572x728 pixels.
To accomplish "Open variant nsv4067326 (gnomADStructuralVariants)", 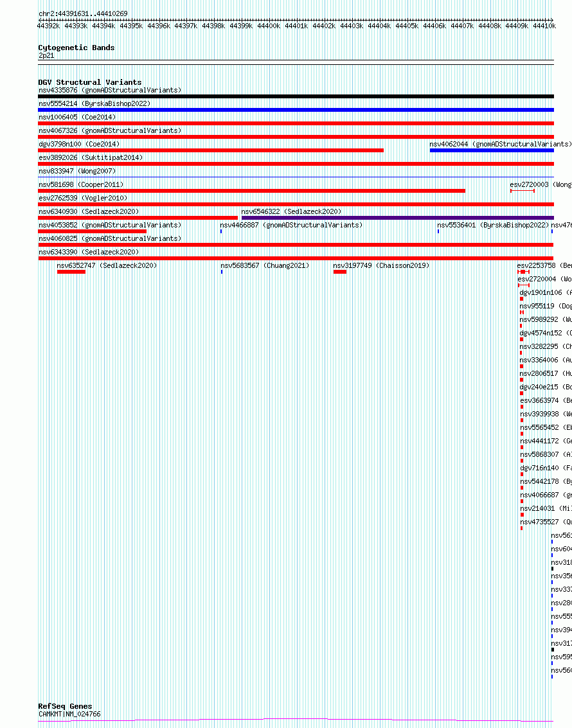I will (110, 130).
